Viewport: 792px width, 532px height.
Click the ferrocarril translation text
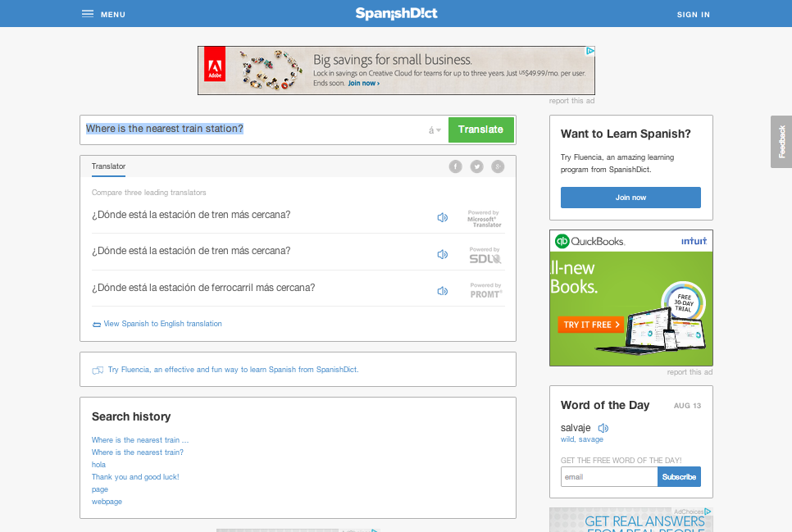[203, 288]
